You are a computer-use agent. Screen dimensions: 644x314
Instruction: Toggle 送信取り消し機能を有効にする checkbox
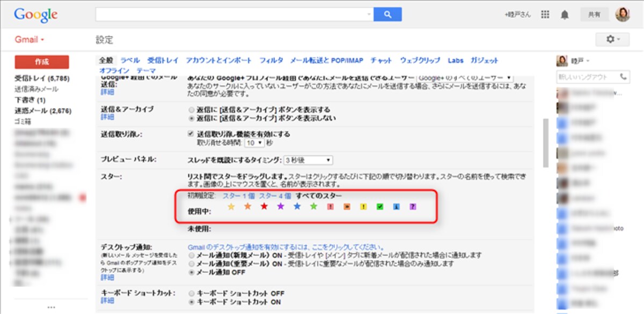(191, 134)
